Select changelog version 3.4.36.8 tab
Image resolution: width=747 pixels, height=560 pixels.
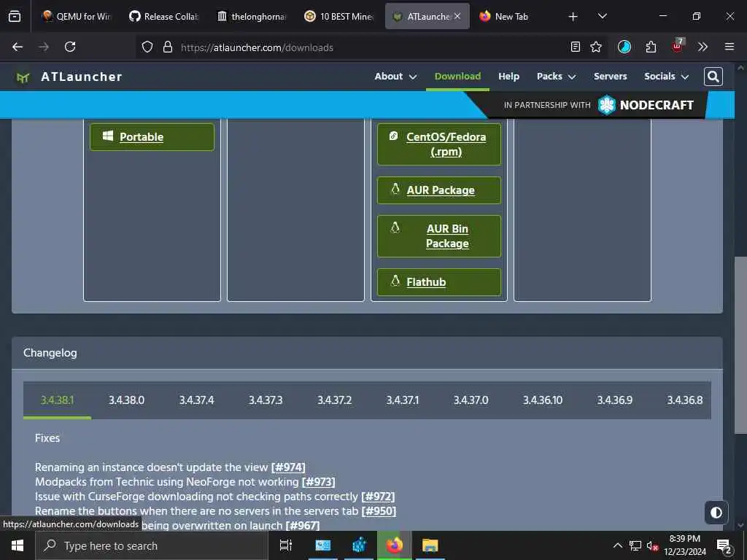[x=684, y=400]
